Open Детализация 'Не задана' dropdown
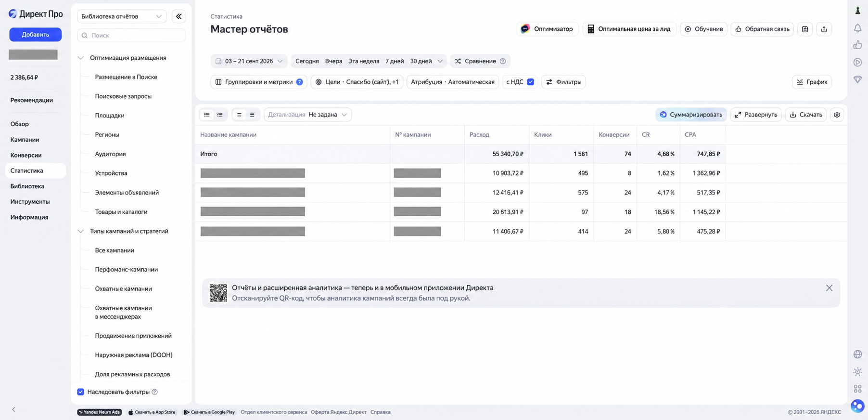Viewport: 868px width, 420px height. point(307,115)
